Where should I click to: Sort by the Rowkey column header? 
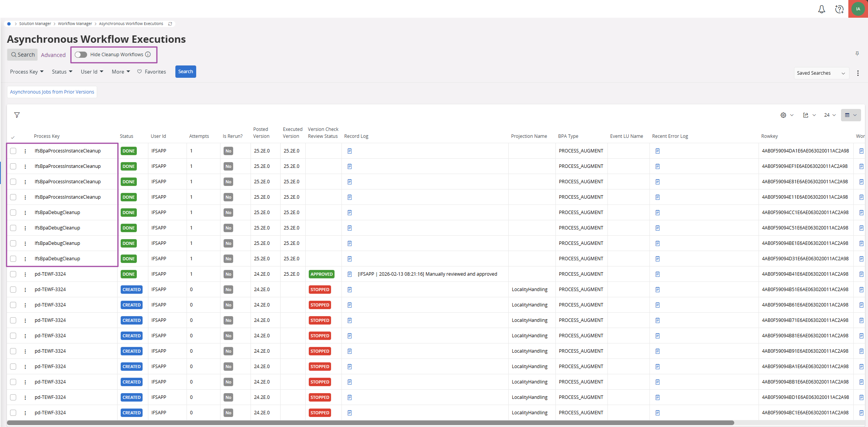(769, 136)
